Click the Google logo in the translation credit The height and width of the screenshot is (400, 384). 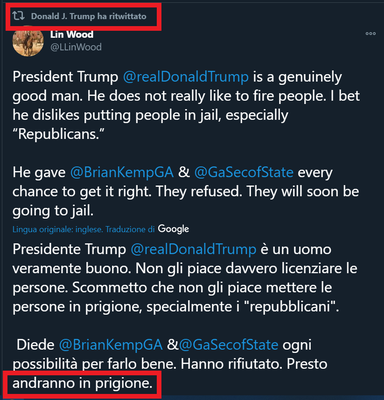tap(173, 229)
